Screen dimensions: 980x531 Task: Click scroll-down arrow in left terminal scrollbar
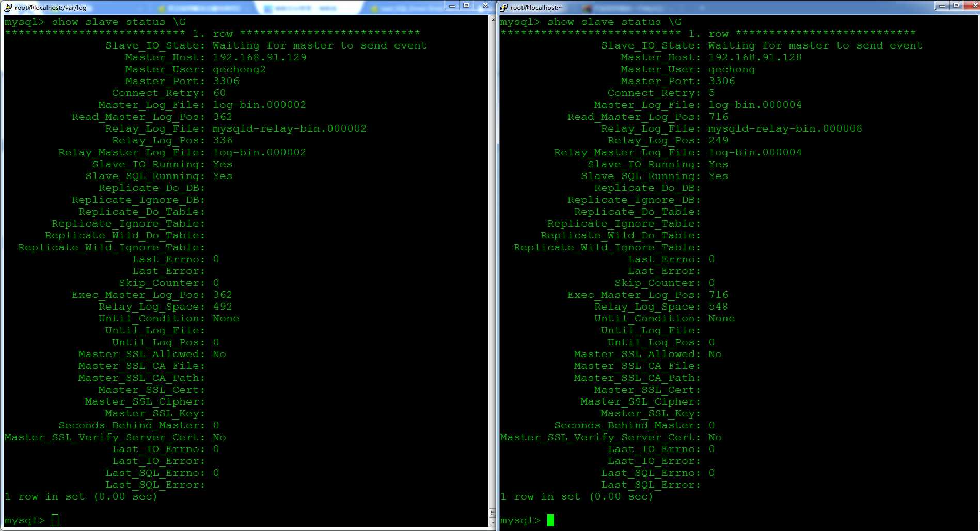point(492,523)
